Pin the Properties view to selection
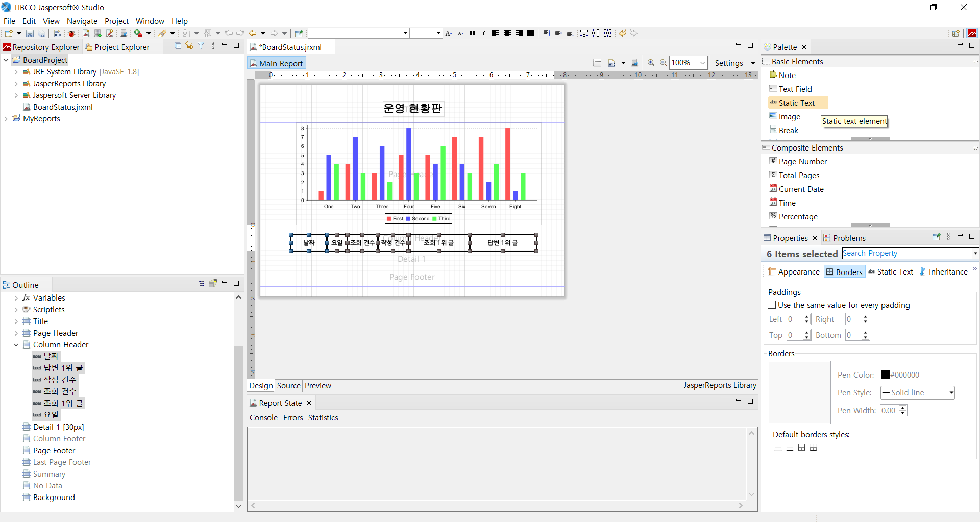The image size is (980, 522). (x=936, y=237)
